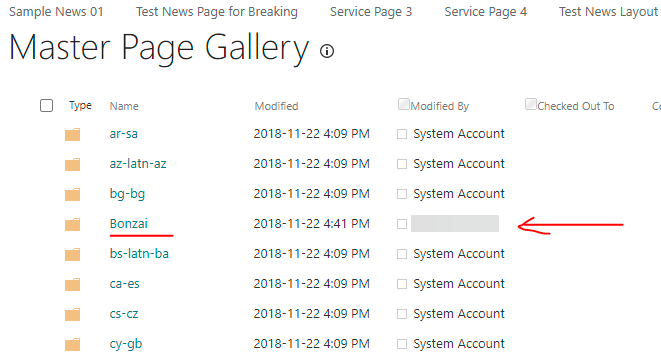Open the ar-sa folder link
The image size is (661, 362).
[x=124, y=134]
